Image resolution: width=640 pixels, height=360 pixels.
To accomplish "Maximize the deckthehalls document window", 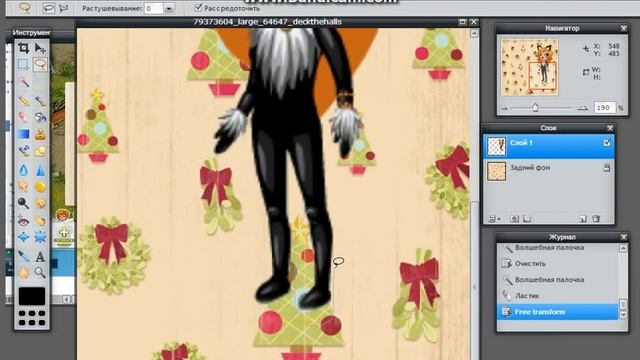I will coord(462,22).
